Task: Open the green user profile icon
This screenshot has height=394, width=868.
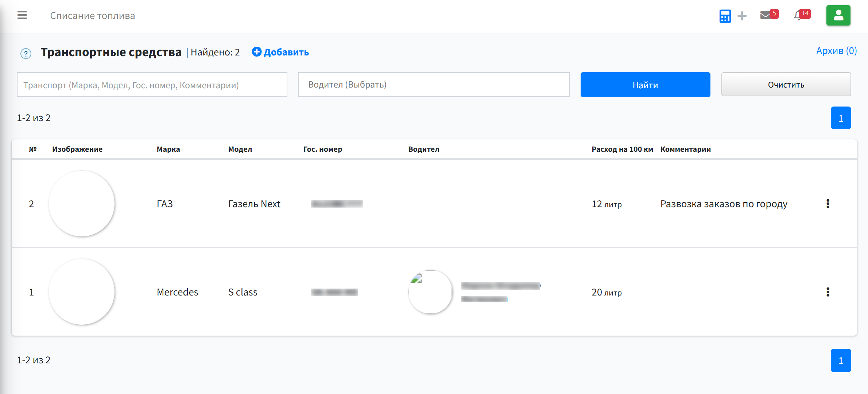Action: tap(838, 15)
